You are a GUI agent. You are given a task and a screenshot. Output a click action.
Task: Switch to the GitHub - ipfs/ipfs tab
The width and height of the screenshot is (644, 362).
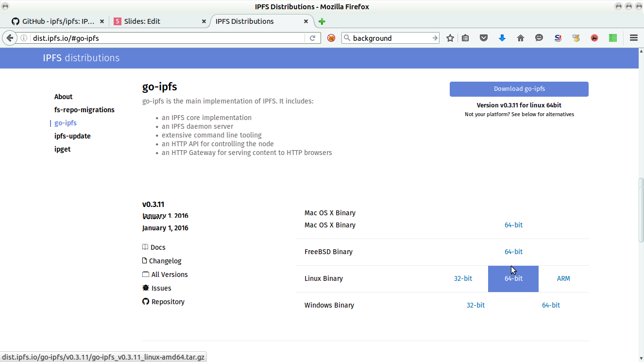pyautogui.click(x=58, y=21)
